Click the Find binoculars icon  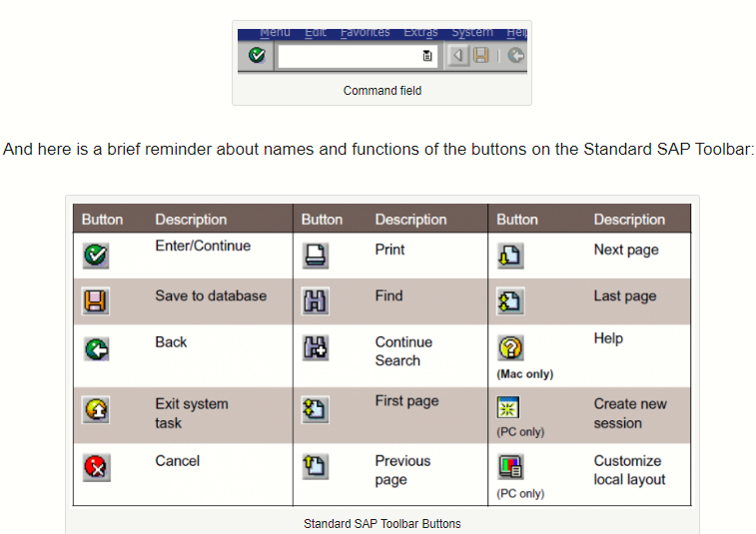[316, 301]
